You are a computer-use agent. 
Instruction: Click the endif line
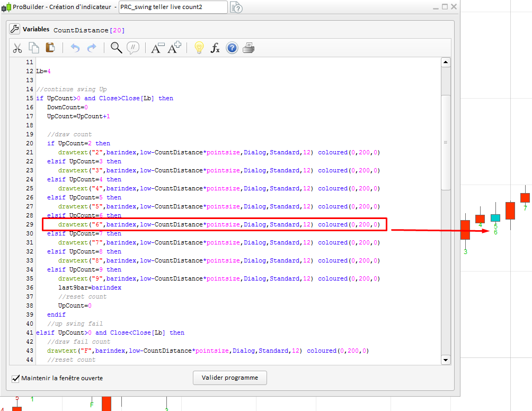coord(56,314)
